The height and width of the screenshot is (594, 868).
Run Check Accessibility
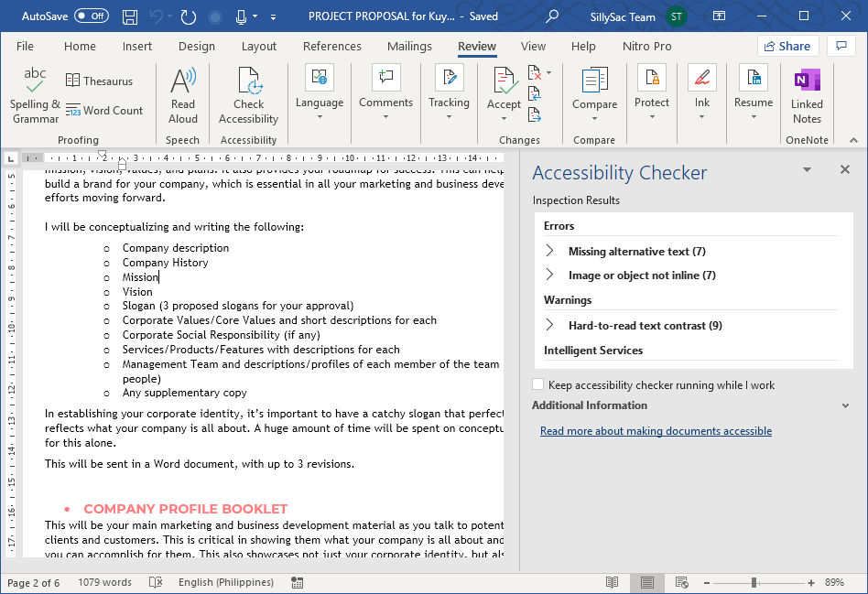coord(248,95)
